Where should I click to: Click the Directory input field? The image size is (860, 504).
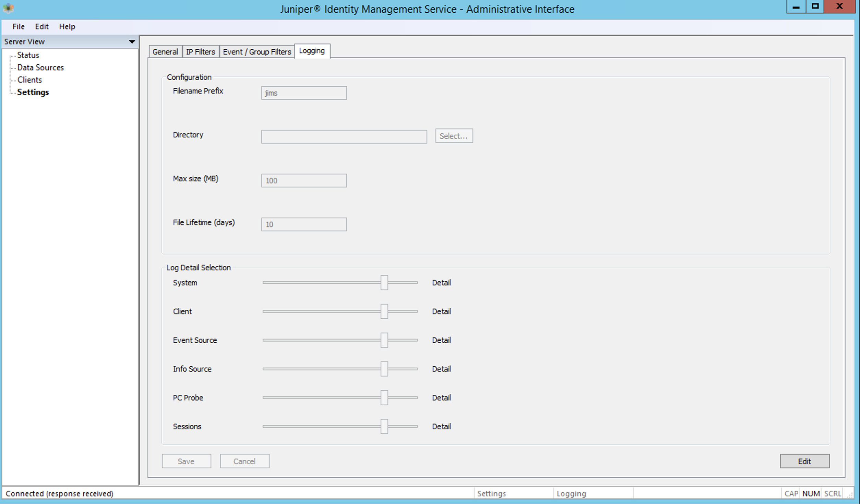tap(344, 137)
